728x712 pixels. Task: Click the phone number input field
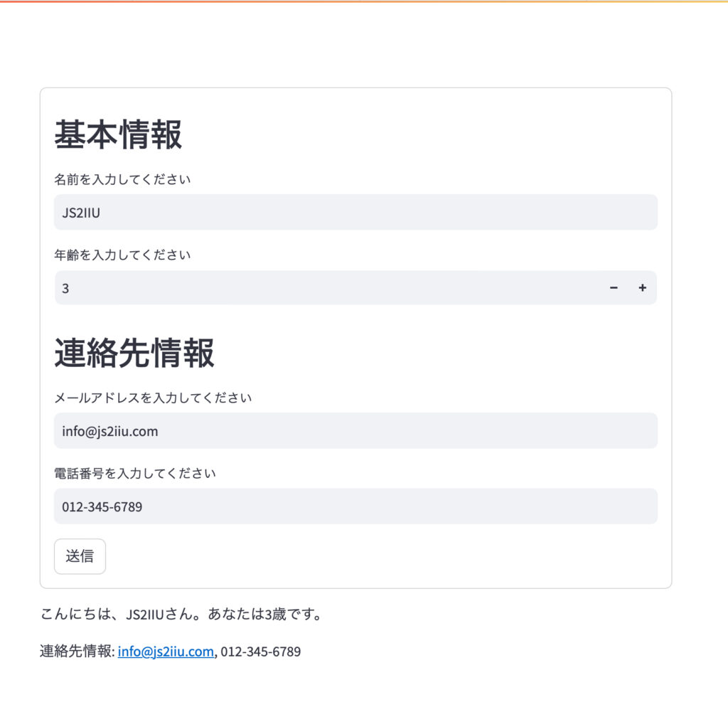tap(355, 506)
